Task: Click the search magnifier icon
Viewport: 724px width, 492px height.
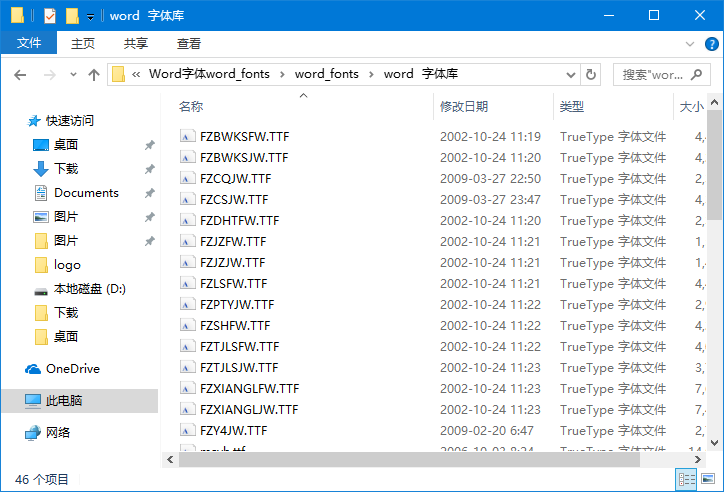Action: (696, 74)
